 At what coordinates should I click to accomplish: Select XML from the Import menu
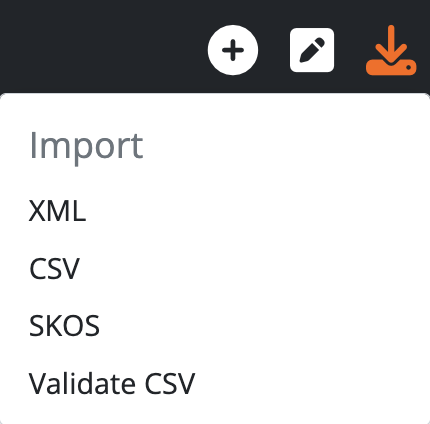pos(57,211)
